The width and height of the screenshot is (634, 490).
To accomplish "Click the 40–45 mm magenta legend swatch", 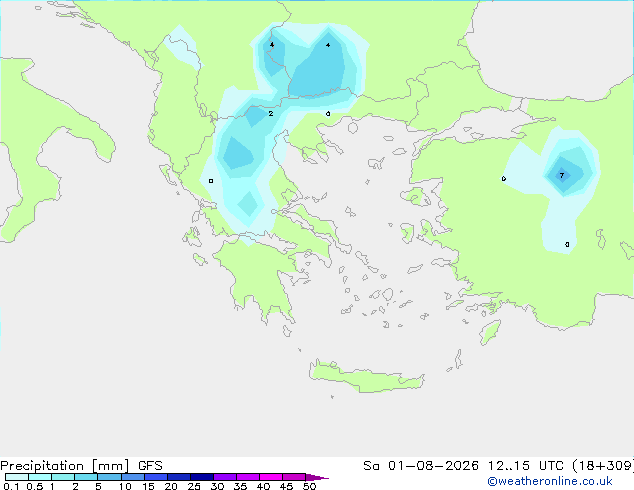I will coord(271,477).
